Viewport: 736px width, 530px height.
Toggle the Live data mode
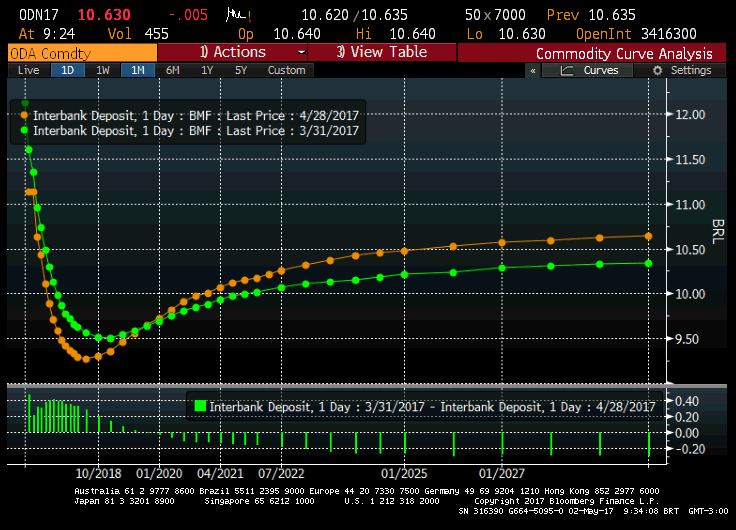click(x=28, y=70)
